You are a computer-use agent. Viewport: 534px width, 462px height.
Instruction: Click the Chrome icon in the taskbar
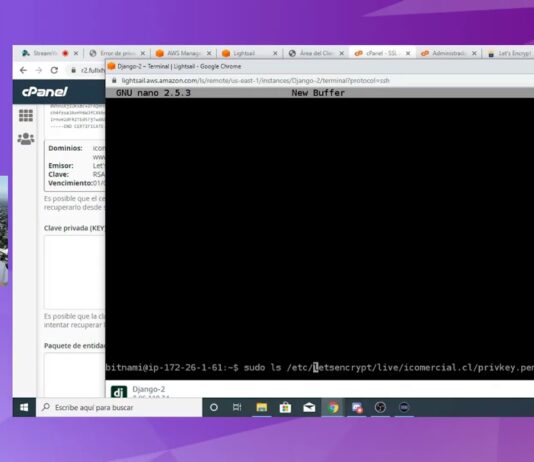(333, 407)
